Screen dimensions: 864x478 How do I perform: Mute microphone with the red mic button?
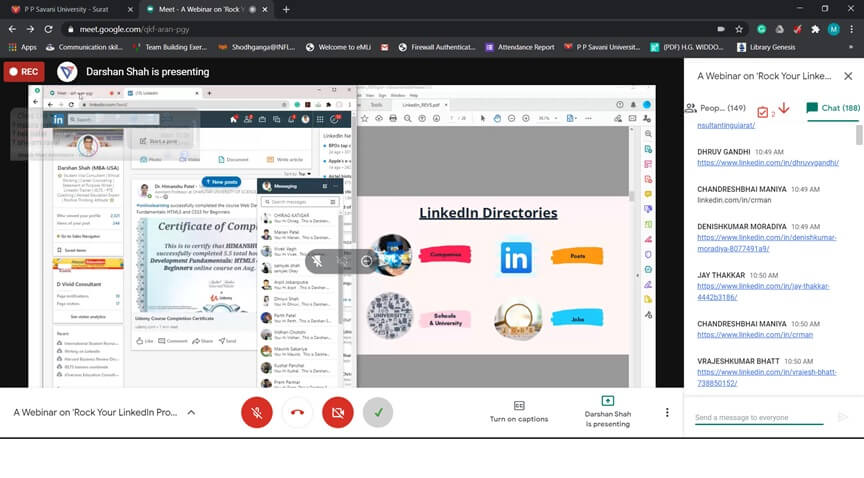pos(256,412)
